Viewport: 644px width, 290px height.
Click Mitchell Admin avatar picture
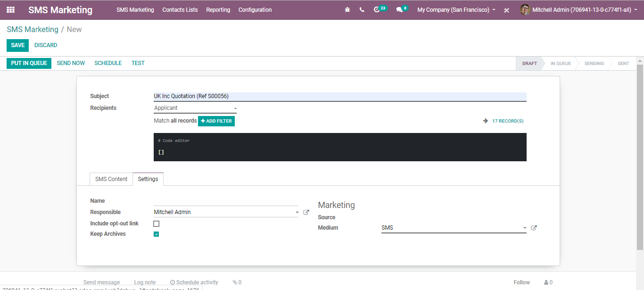[525, 9]
